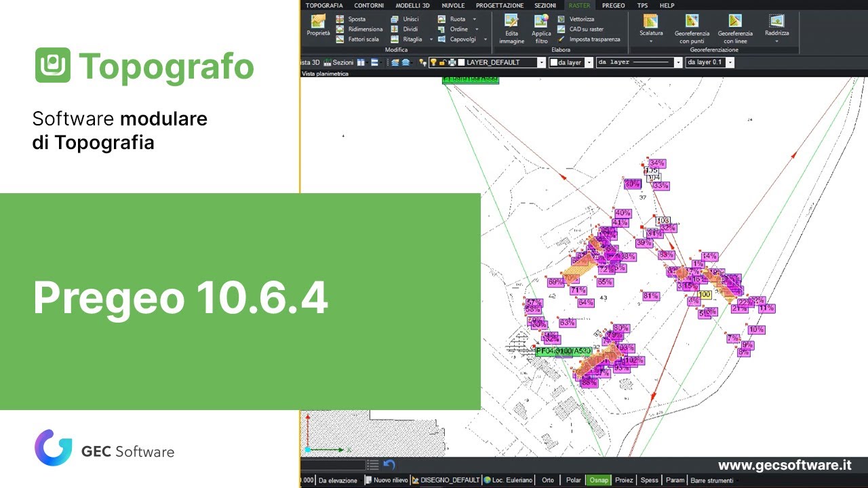
Task: Open da layer linetype dropdown
Action: click(678, 62)
